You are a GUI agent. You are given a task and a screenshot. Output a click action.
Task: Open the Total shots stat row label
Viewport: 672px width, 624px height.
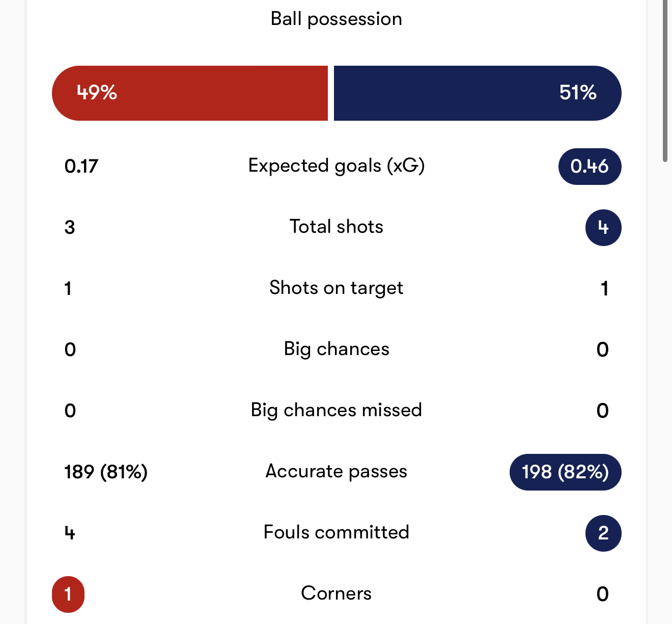(336, 227)
